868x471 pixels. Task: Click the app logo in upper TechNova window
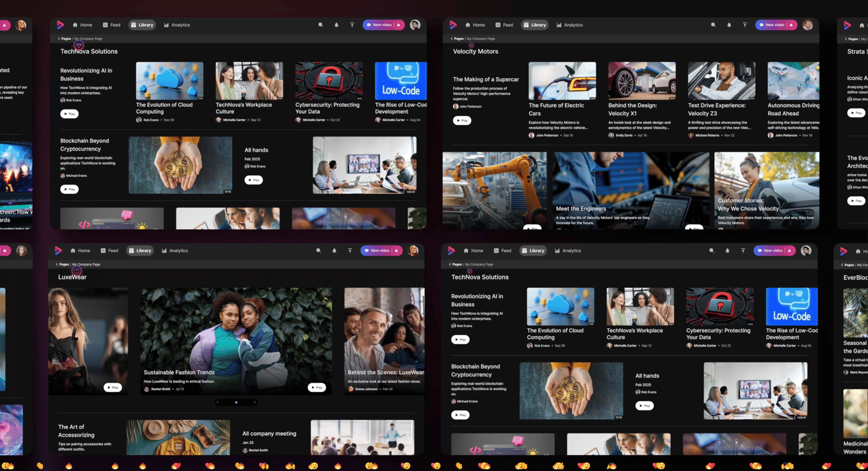pyautogui.click(x=61, y=25)
